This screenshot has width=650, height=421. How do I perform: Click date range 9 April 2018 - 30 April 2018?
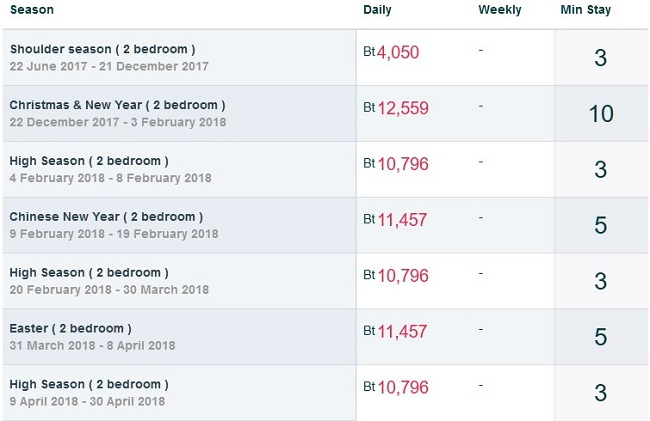tap(87, 402)
